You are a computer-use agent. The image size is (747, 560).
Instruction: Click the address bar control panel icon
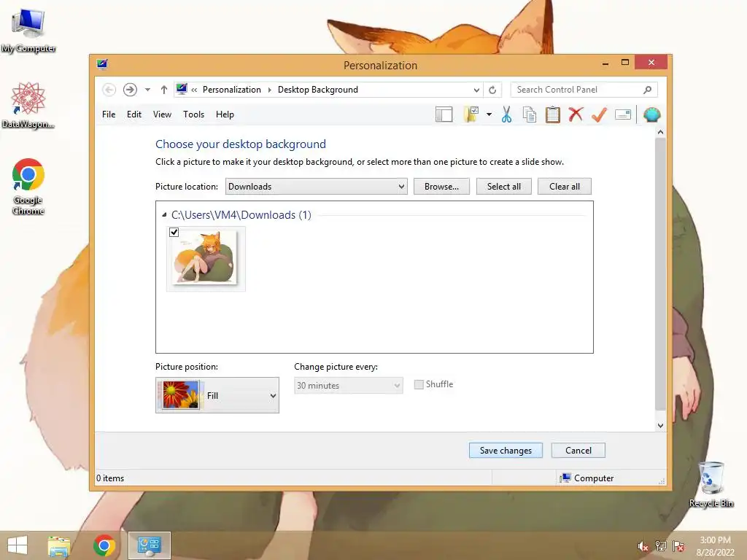point(182,89)
